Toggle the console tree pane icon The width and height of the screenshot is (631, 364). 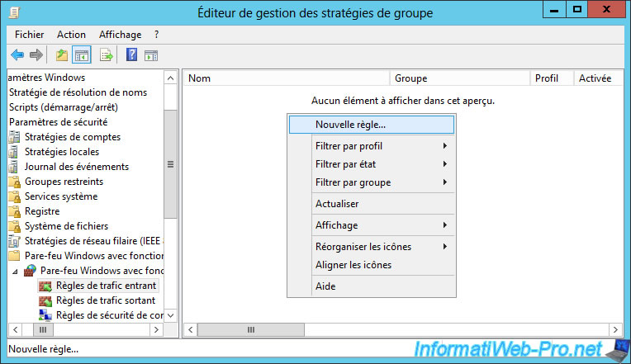(x=82, y=55)
